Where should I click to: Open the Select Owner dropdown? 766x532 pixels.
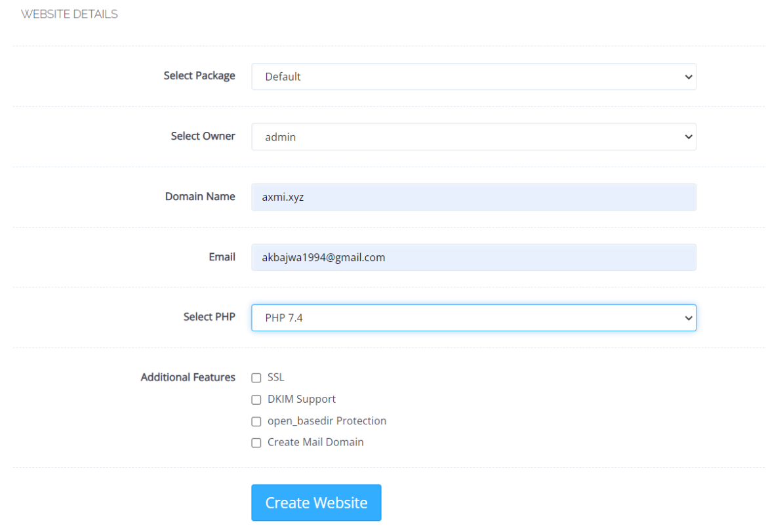tap(474, 137)
